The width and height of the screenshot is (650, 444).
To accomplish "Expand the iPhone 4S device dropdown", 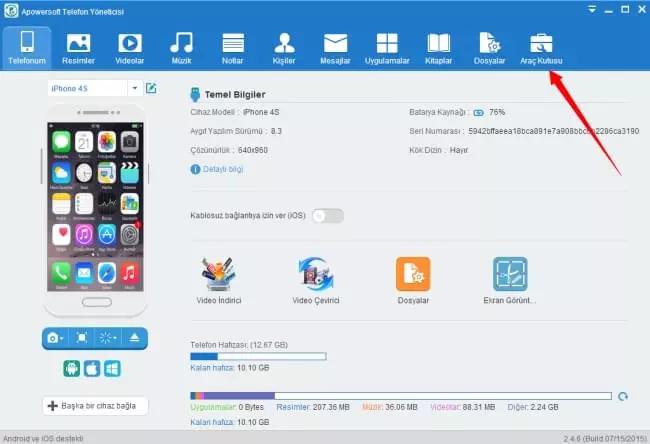I will (135, 88).
